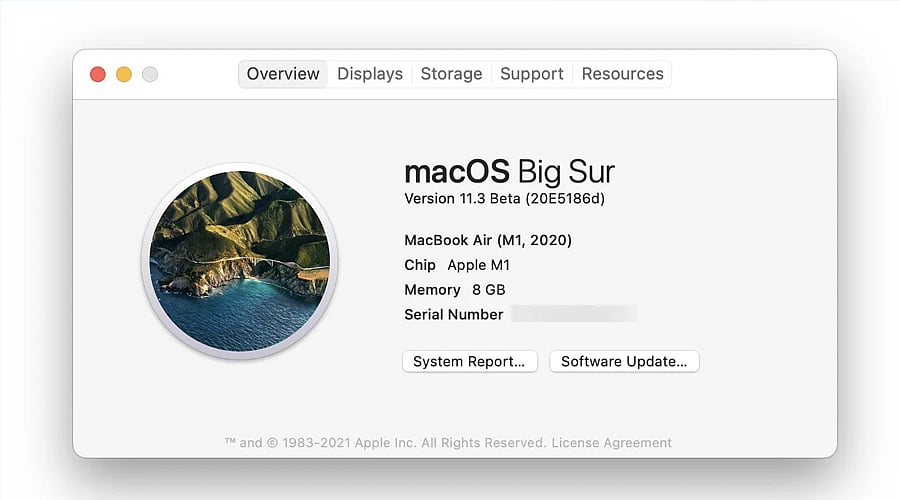Select the Overview tab
This screenshot has width=900, height=500.
[283, 74]
